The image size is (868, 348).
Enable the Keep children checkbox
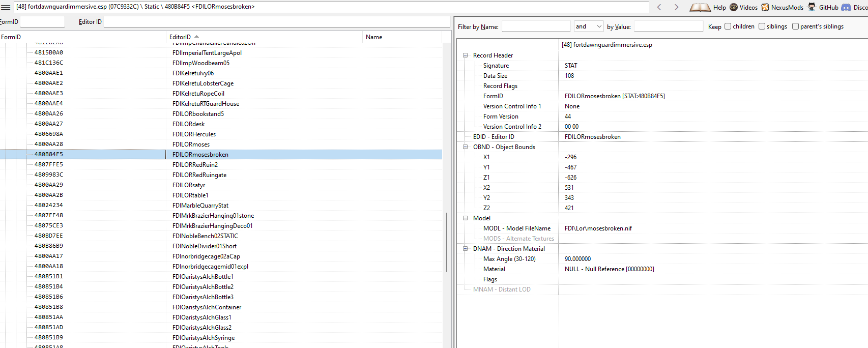(728, 26)
